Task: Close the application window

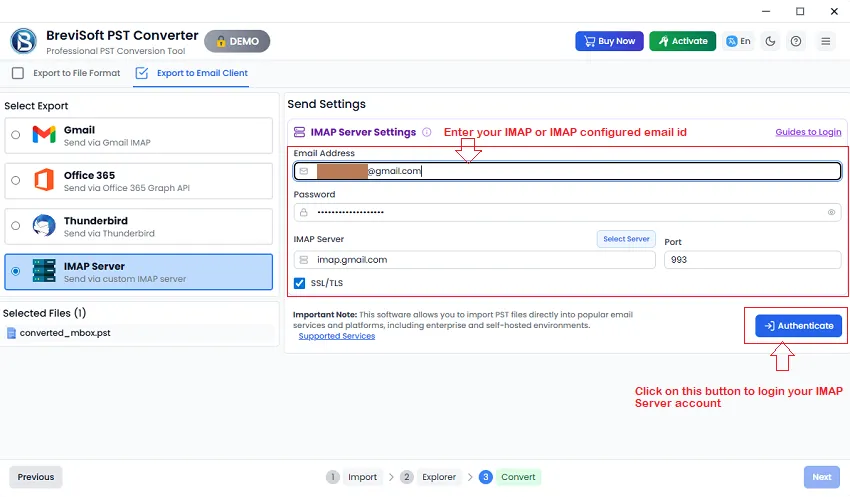Action: tap(834, 11)
